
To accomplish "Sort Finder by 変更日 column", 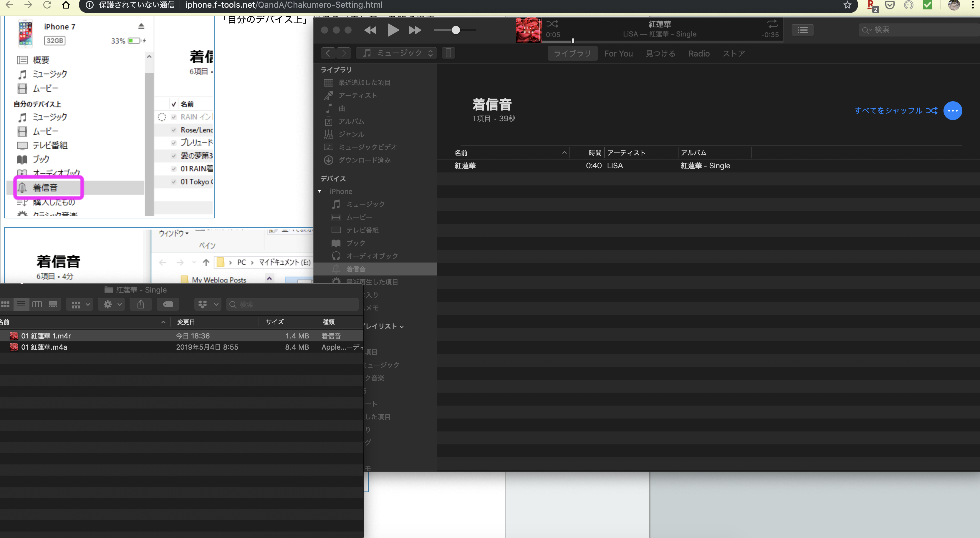I will [215, 322].
